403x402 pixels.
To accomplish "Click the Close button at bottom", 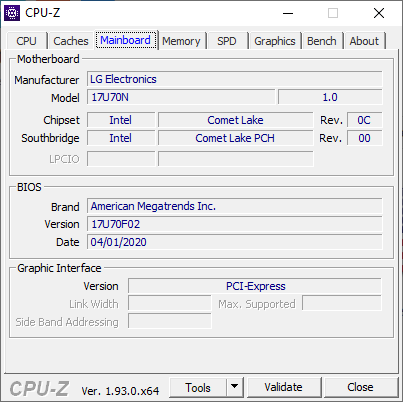I will [360, 387].
